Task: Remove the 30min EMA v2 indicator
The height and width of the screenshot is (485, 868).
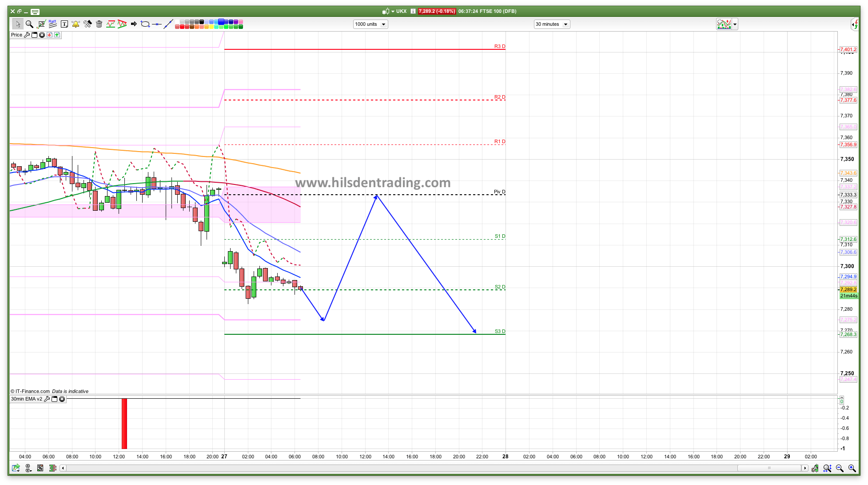Action: click(x=62, y=399)
